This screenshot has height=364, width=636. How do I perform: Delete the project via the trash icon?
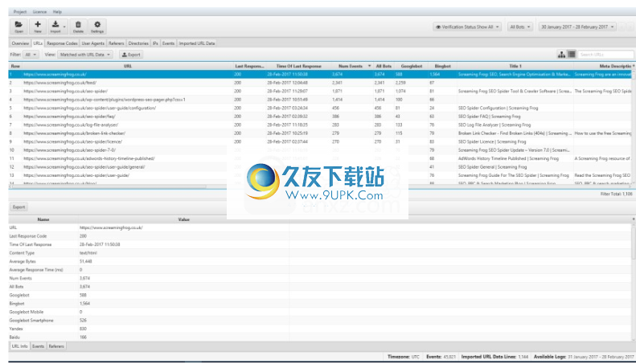[x=78, y=27]
